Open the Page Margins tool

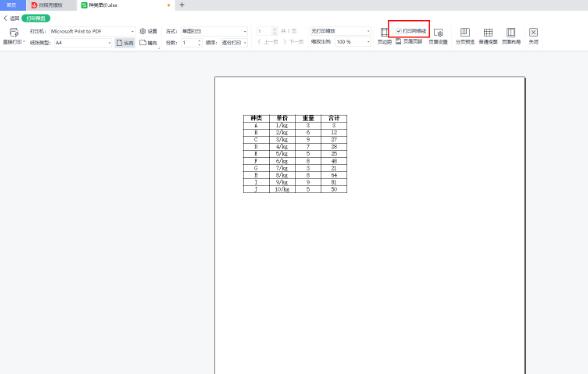pyautogui.click(x=384, y=36)
